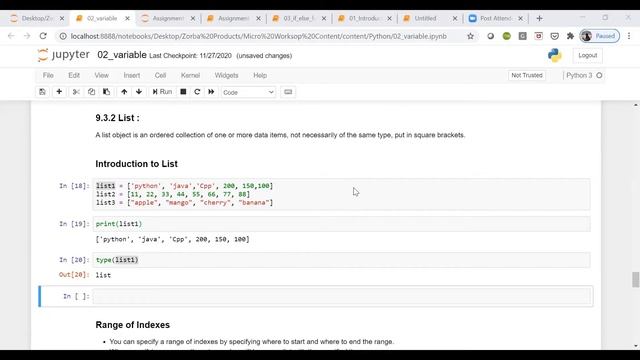Viewport: 640px width, 360px height.
Task: Switch to the 03_if_else tab
Action: [299, 18]
